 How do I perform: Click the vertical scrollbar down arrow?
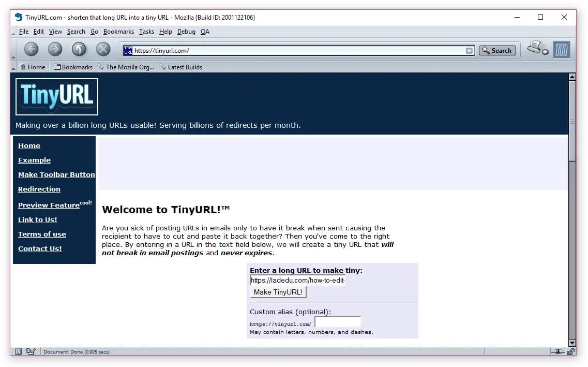pyautogui.click(x=572, y=343)
